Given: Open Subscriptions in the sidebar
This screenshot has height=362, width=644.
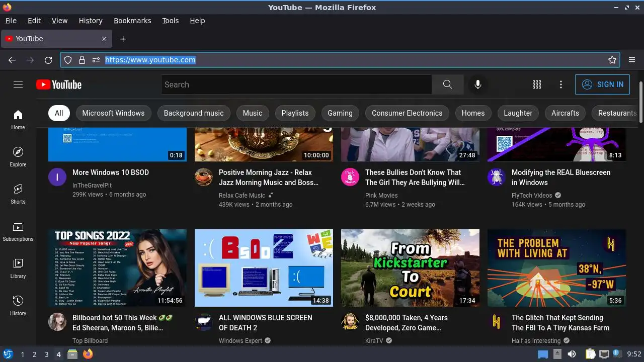Looking at the screenshot, I should click(18, 231).
